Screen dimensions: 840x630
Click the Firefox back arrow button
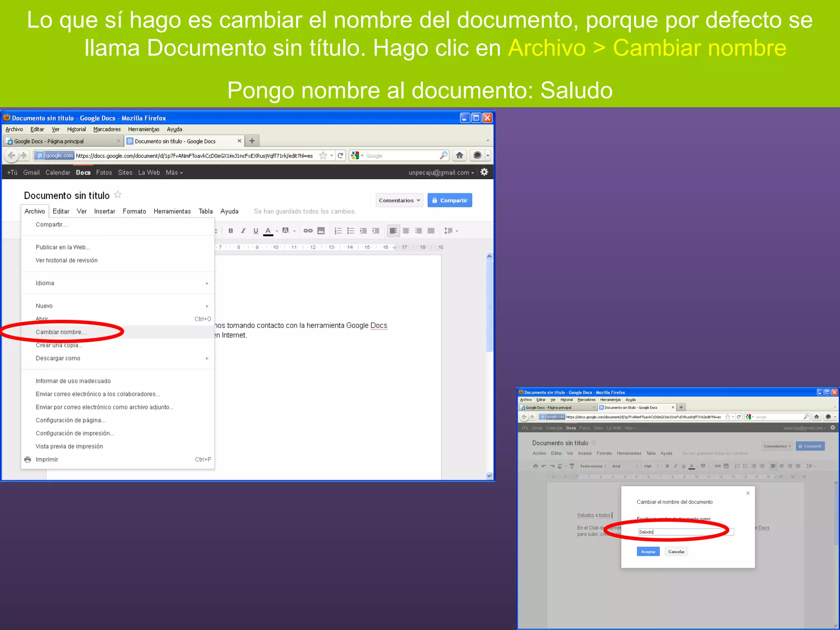(11, 155)
